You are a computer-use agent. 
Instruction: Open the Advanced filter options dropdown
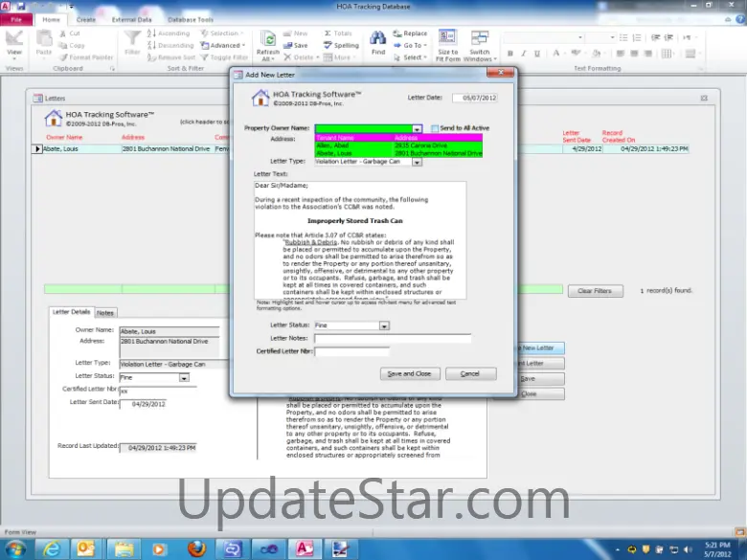point(223,45)
